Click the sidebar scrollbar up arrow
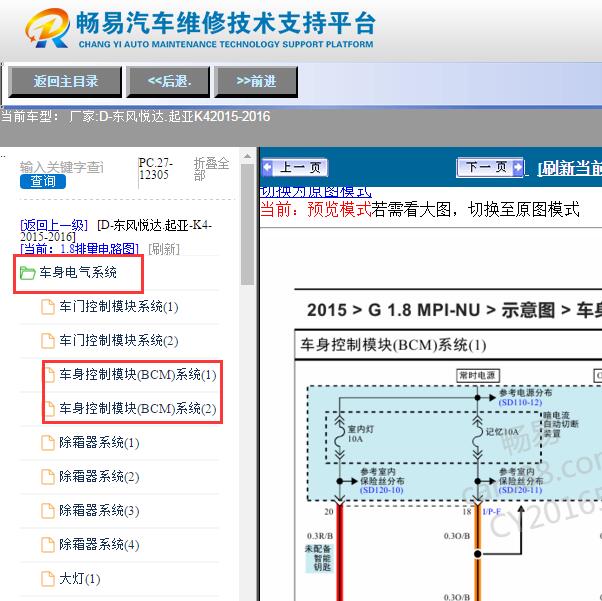The height and width of the screenshot is (601, 602). tap(247, 157)
